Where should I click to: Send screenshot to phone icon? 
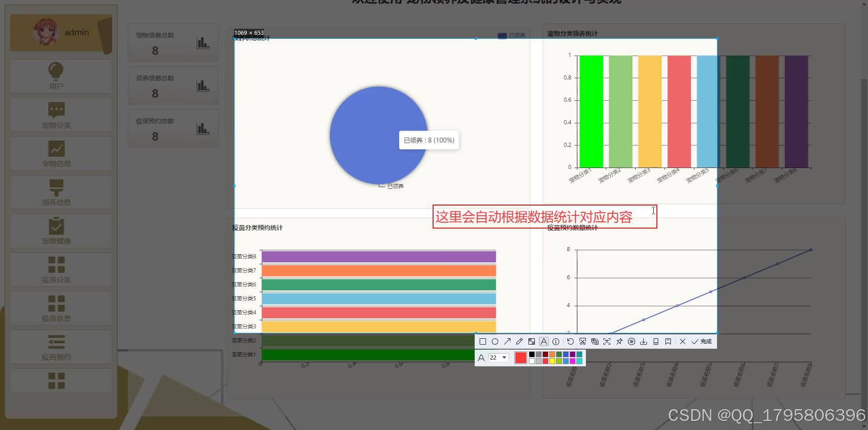pyautogui.click(x=656, y=341)
